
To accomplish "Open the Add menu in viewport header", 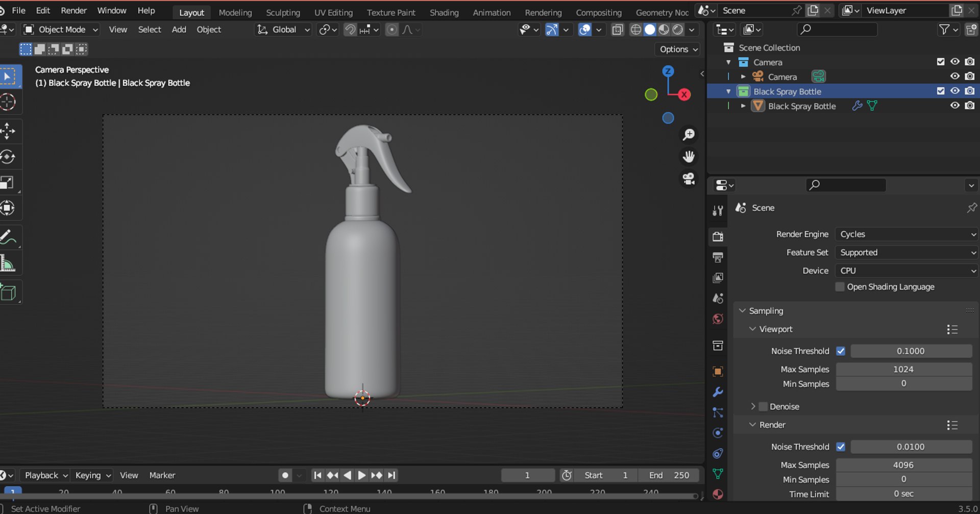I will (179, 30).
